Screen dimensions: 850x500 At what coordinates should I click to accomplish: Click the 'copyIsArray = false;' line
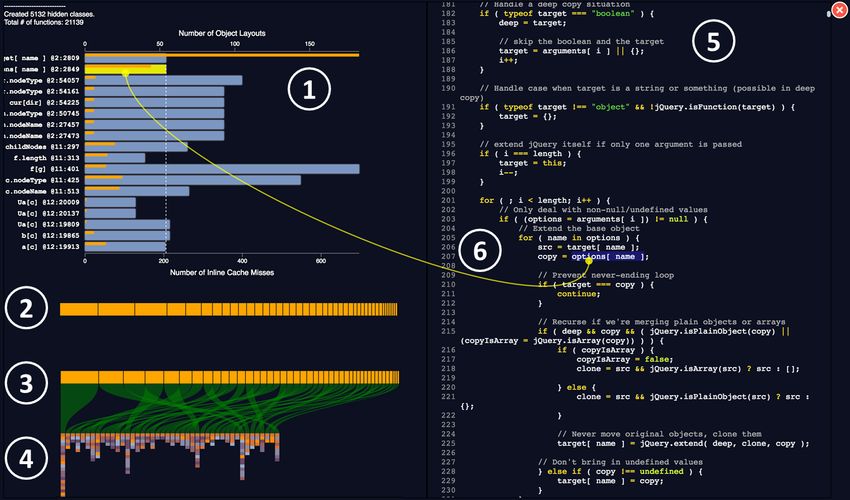[x=625, y=360]
